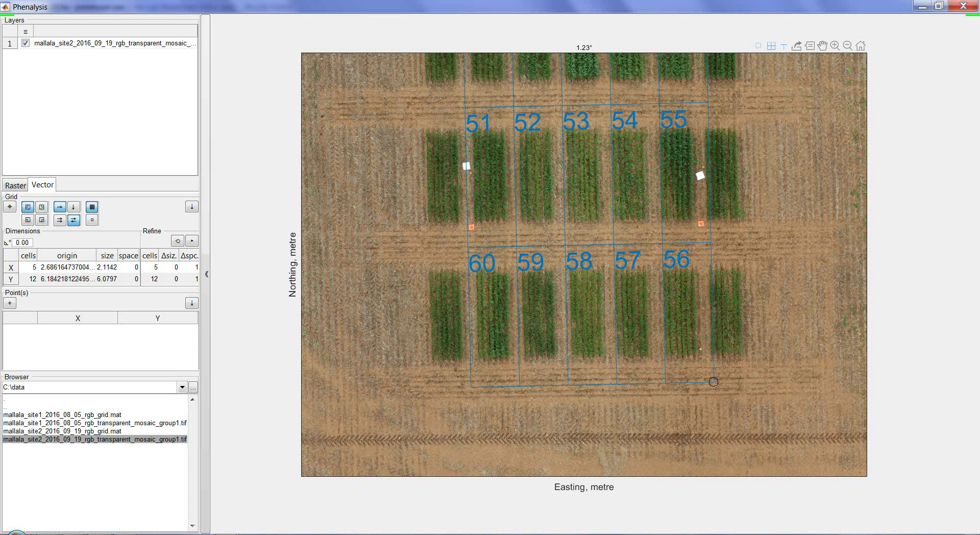This screenshot has width=980, height=535.
Task: Toggle the single small cell button
Action: pos(92,220)
